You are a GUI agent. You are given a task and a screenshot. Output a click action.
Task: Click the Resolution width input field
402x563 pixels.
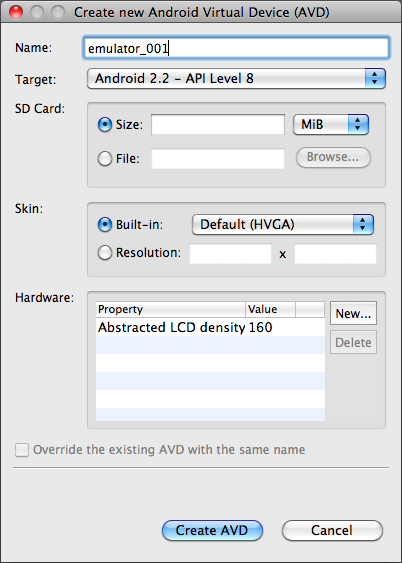tap(230, 253)
